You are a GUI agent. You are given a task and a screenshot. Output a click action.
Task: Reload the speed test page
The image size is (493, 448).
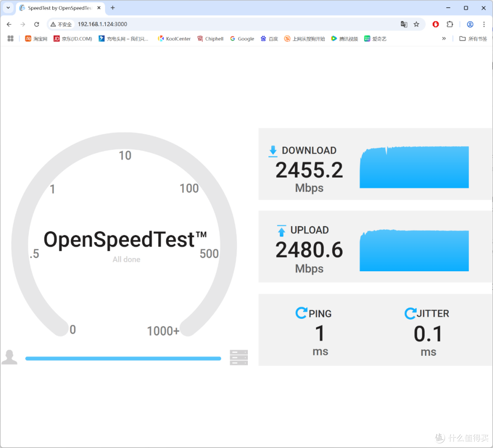coord(37,24)
